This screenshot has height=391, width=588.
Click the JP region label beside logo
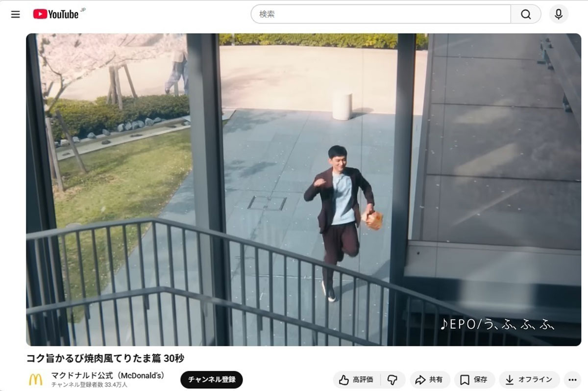(x=83, y=10)
